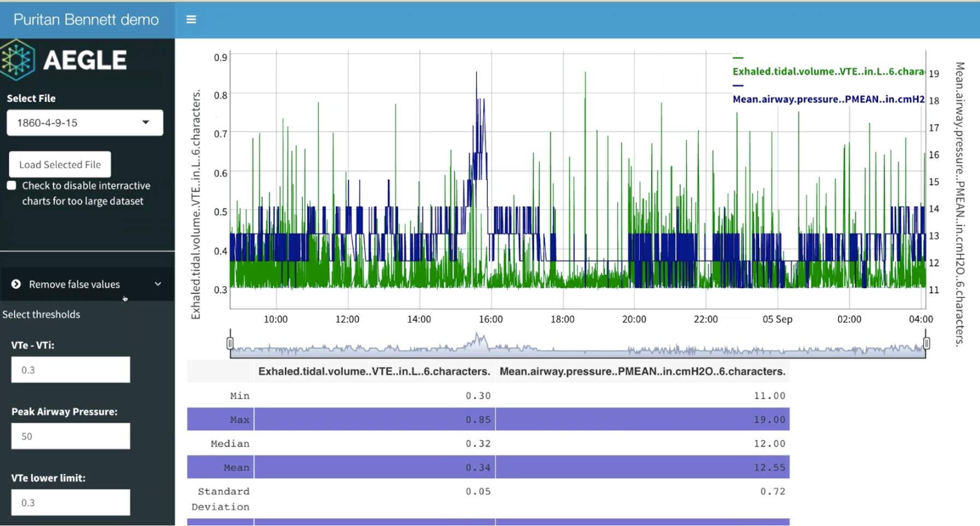The width and height of the screenshot is (980, 526).
Task: Click the VTe lower limit input field
Action: click(70, 503)
